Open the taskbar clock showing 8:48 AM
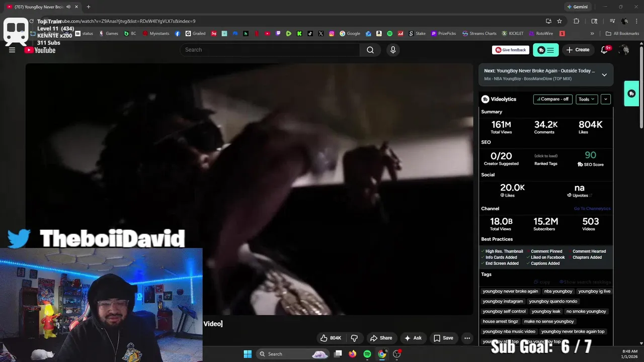The width and height of the screenshot is (644, 362). [629, 354]
